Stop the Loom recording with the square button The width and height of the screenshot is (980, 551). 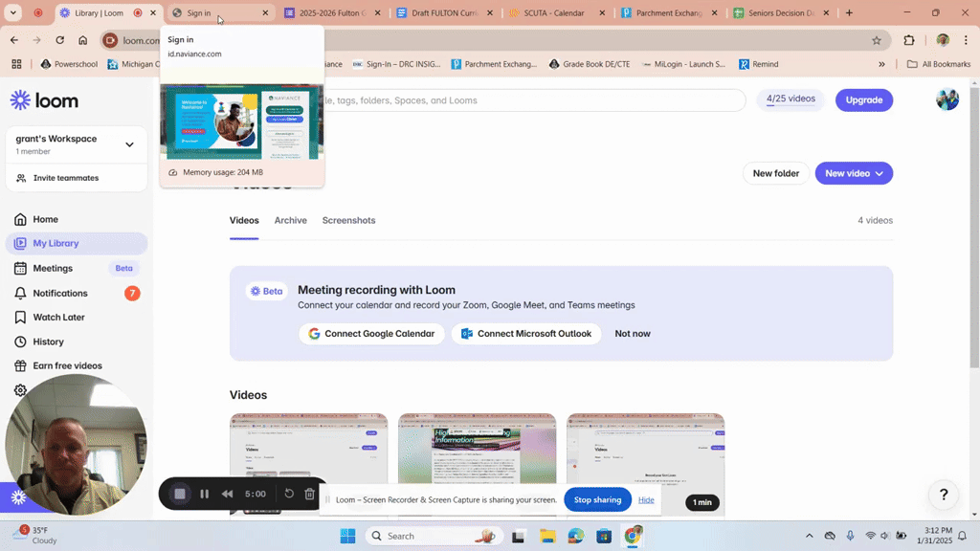tap(179, 494)
